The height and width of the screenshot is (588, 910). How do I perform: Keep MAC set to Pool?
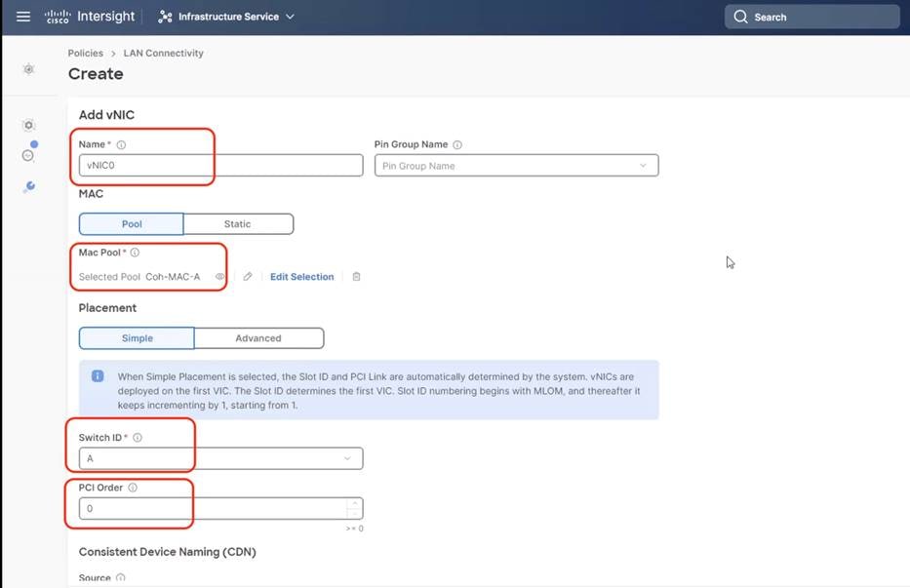(x=131, y=223)
